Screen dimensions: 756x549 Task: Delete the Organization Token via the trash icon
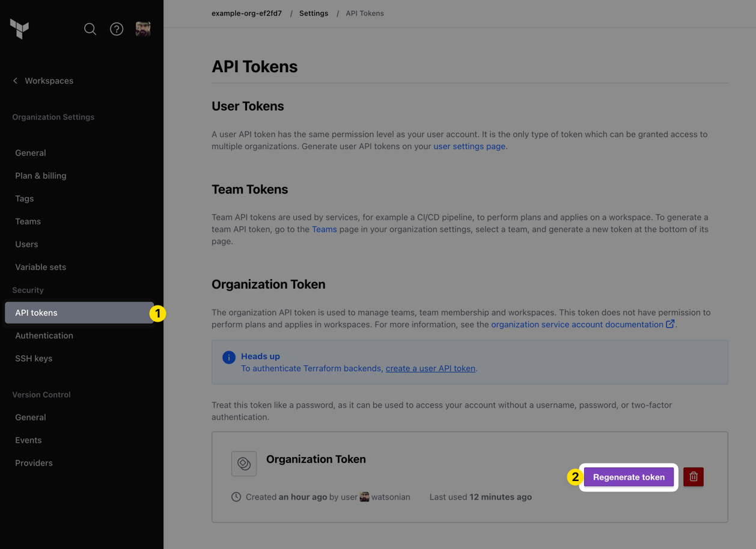coord(693,476)
